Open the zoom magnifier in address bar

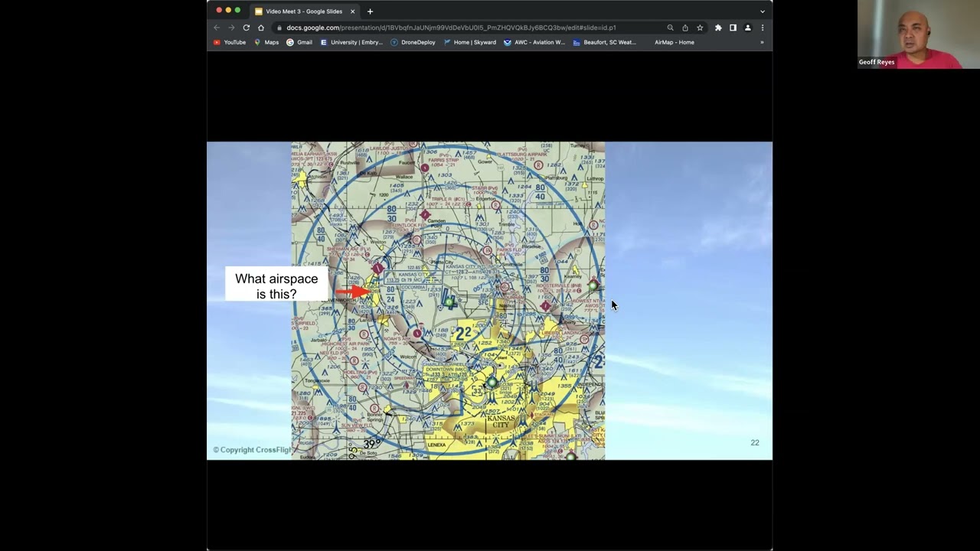[x=670, y=28]
